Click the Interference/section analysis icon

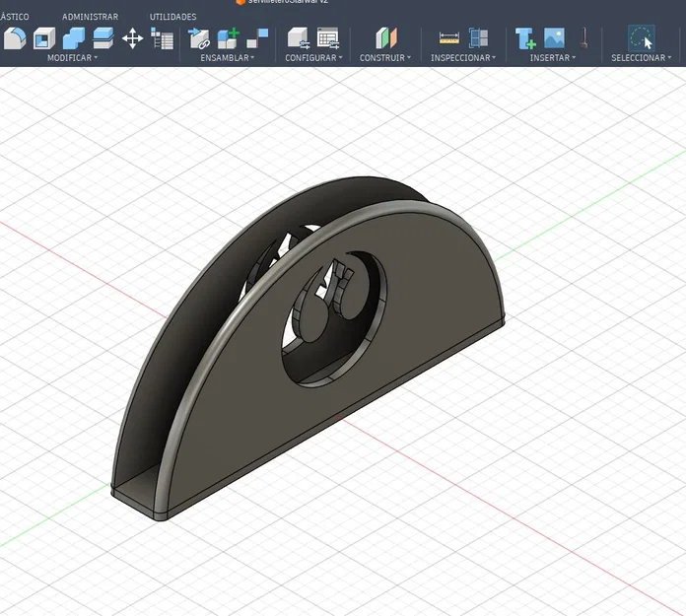478,38
